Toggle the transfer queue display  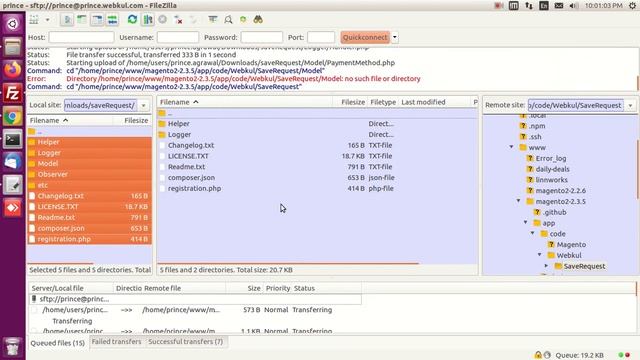click(112, 20)
